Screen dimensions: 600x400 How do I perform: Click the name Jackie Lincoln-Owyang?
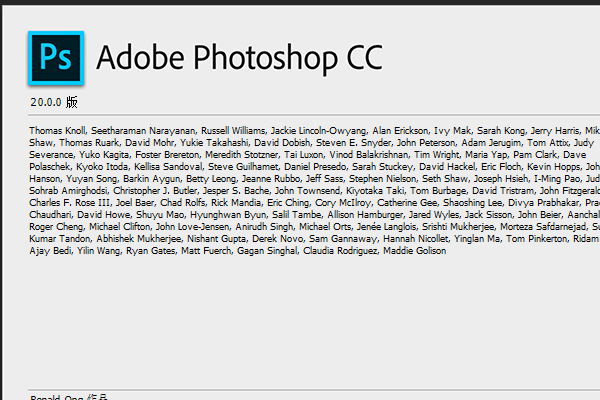(318, 131)
